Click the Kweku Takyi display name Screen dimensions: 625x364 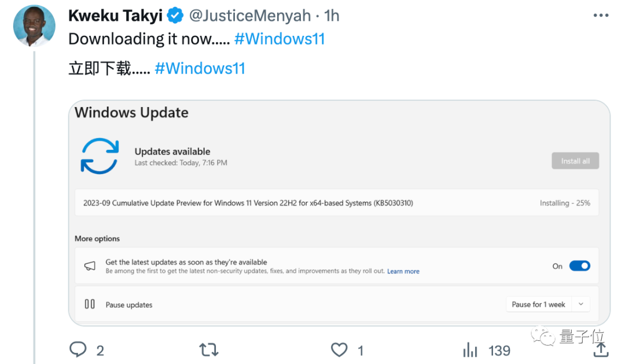115,15
